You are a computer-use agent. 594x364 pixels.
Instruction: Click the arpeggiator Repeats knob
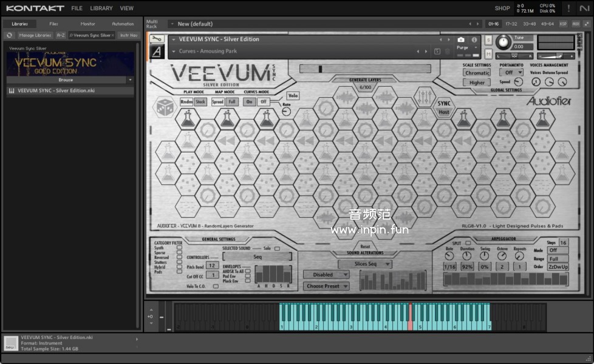(x=519, y=256)
